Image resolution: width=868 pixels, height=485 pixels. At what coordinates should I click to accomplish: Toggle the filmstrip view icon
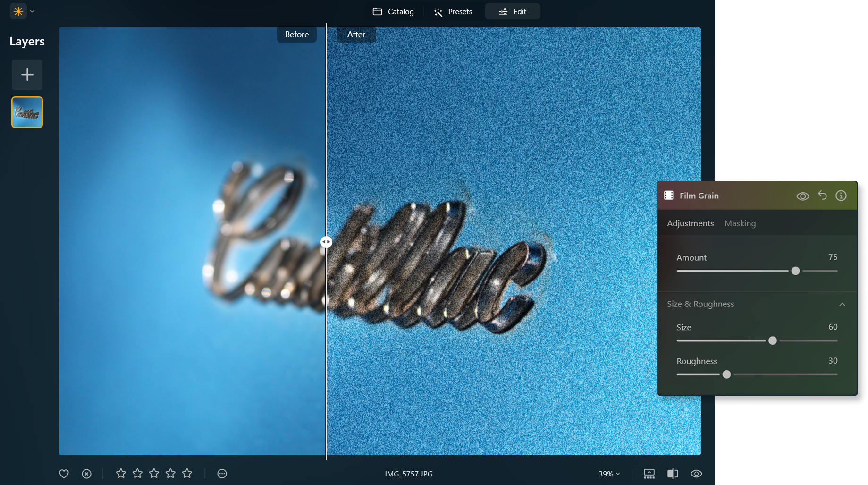tap(649, 474)
